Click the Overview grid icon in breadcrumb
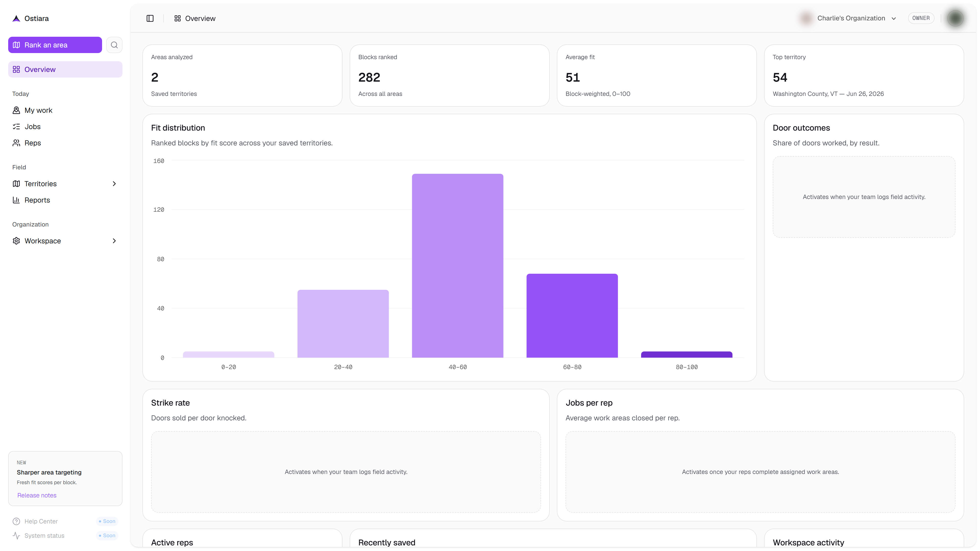 tap(177, 18)
